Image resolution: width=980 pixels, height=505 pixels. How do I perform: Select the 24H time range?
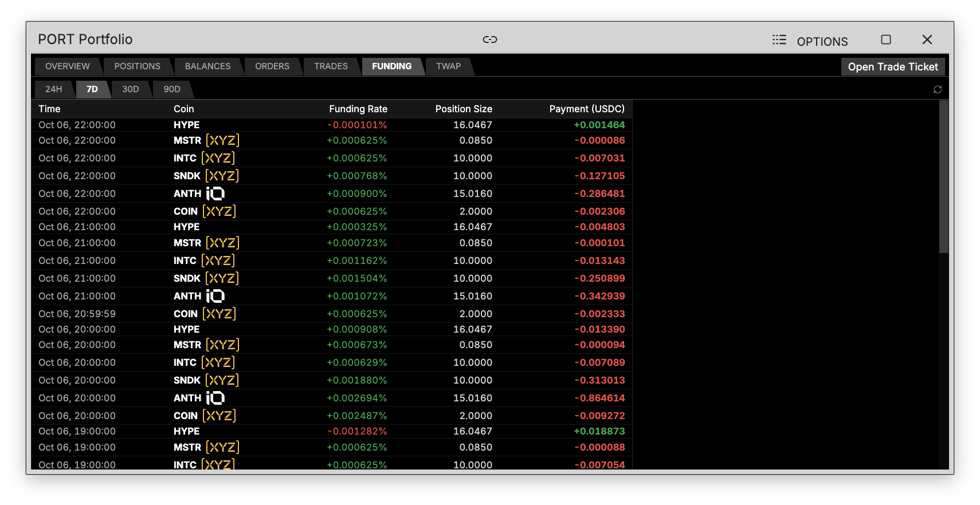[54, 89]
